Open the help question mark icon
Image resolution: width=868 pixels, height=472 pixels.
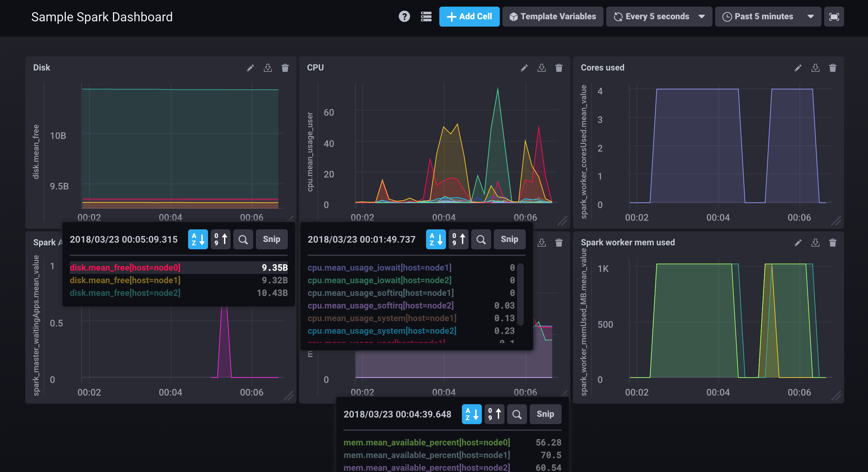404,17
